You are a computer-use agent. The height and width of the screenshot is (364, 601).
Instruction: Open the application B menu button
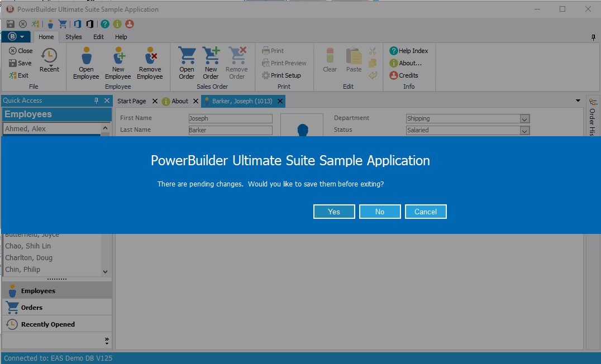click(x=16, y=37)
